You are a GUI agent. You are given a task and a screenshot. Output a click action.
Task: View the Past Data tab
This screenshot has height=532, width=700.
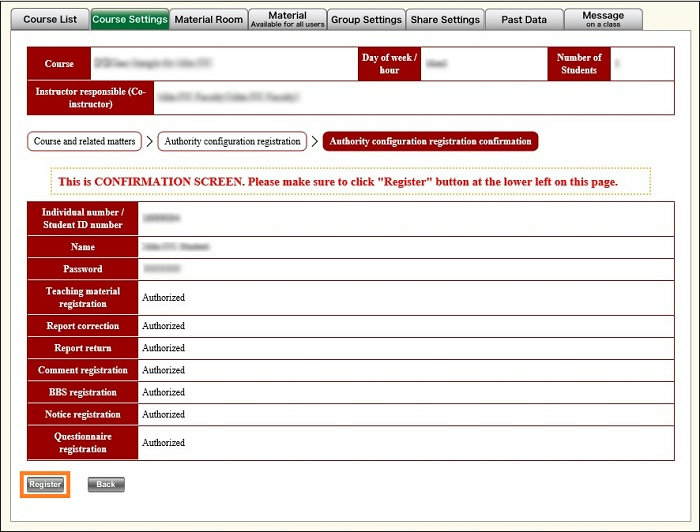click(x=524, y=19)
